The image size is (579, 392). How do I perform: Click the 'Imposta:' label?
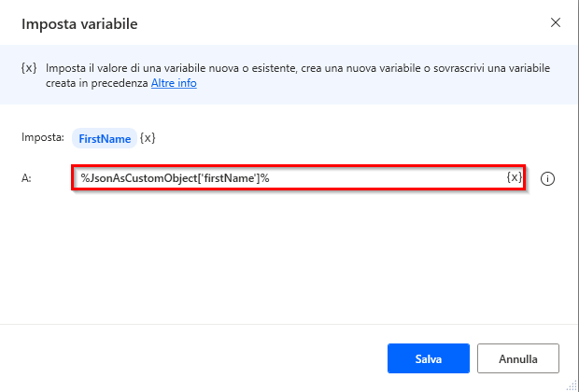point(43,137)
